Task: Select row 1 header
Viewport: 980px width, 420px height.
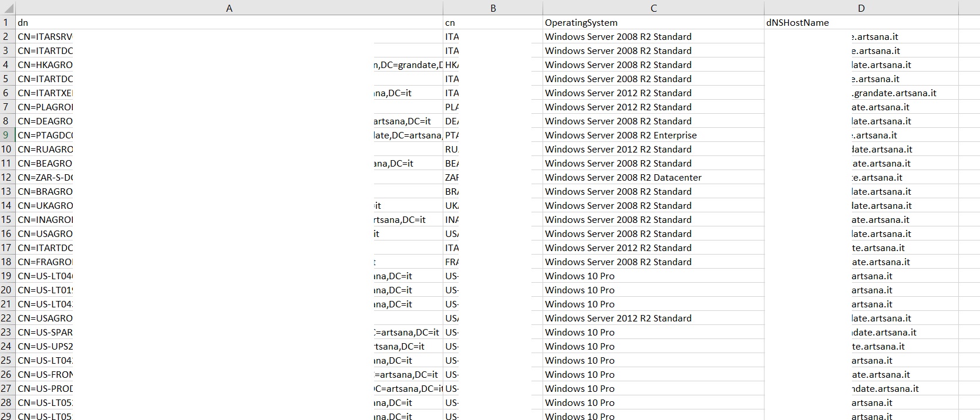Action: point(7,23)
